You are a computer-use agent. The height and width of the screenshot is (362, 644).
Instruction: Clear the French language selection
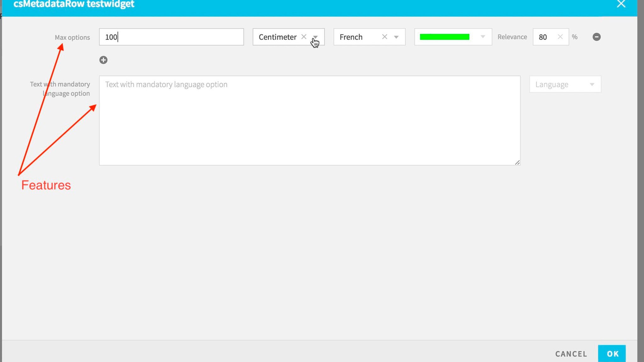point(385,37)
